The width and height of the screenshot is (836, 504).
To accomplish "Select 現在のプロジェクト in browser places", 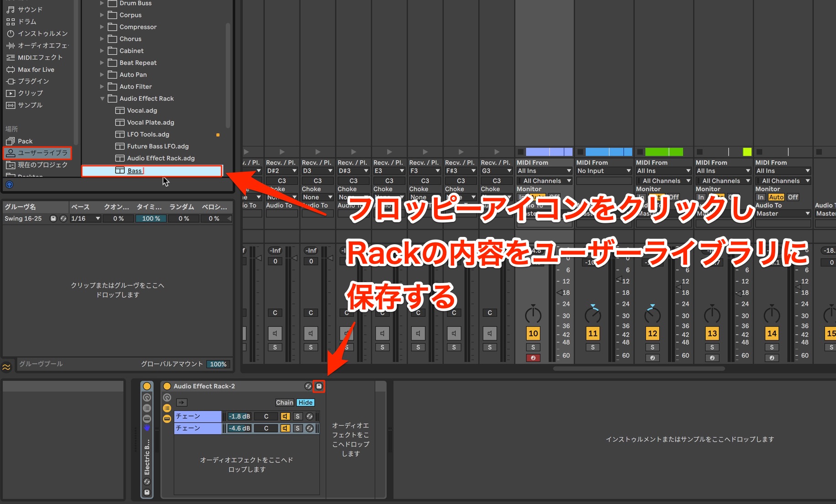I will [x=37, y=165].
